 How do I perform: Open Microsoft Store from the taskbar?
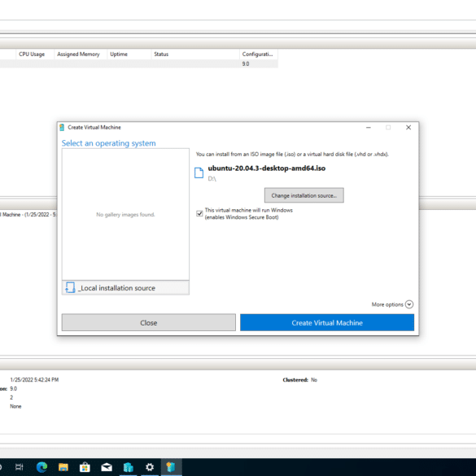(85, 467)
